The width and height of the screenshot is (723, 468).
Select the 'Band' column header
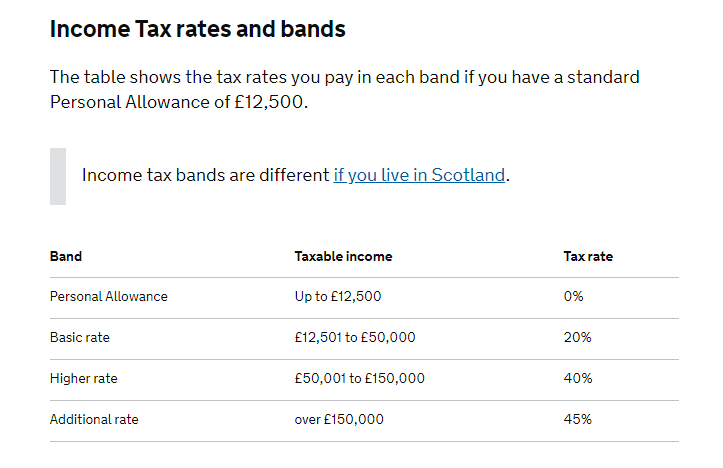click(x=66, y=256)
